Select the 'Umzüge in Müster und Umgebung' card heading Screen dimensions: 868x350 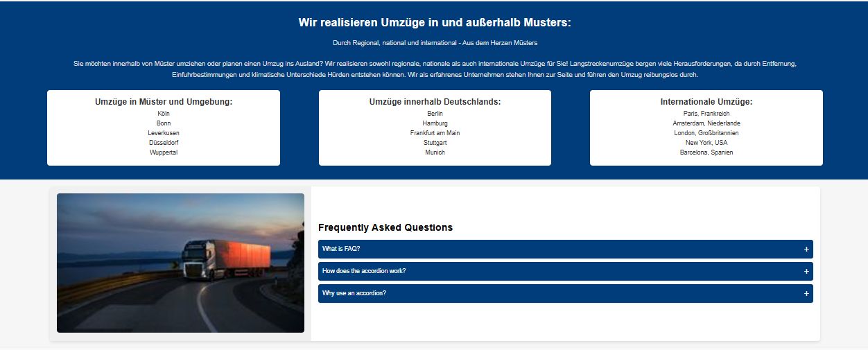[164, 102]
